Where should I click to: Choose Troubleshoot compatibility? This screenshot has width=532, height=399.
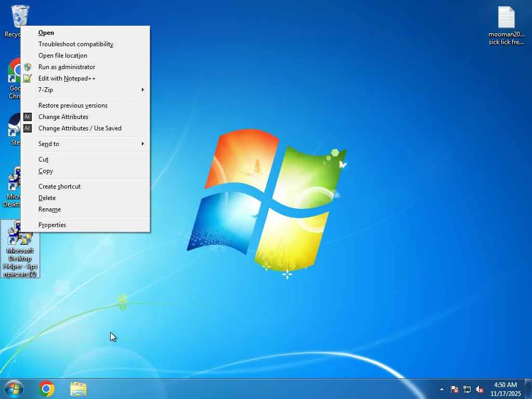tap(85, 44)
